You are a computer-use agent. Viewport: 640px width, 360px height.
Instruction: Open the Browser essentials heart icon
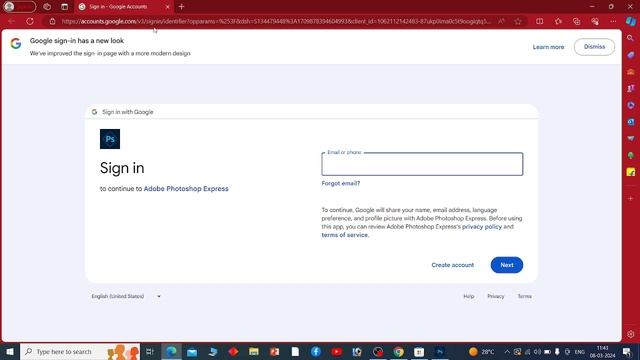pyautogui.click(x=595, y=21)
